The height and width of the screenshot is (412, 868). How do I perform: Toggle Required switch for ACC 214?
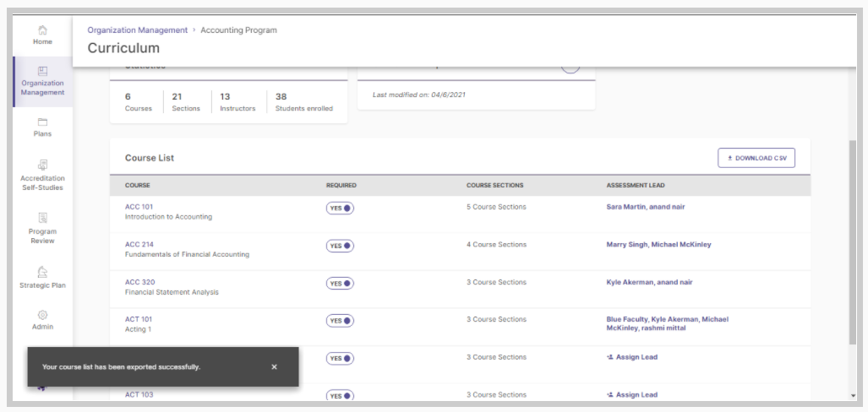tap(340, 246)
